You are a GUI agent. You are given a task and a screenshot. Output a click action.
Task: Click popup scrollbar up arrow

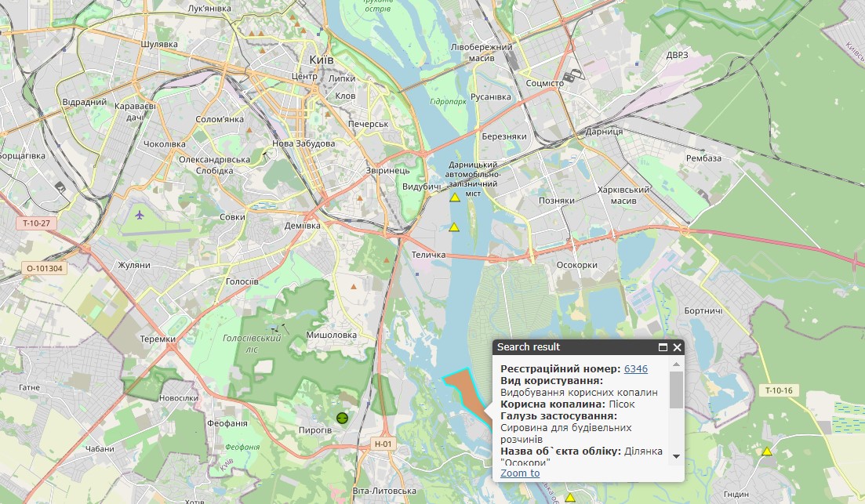point(676,365)
